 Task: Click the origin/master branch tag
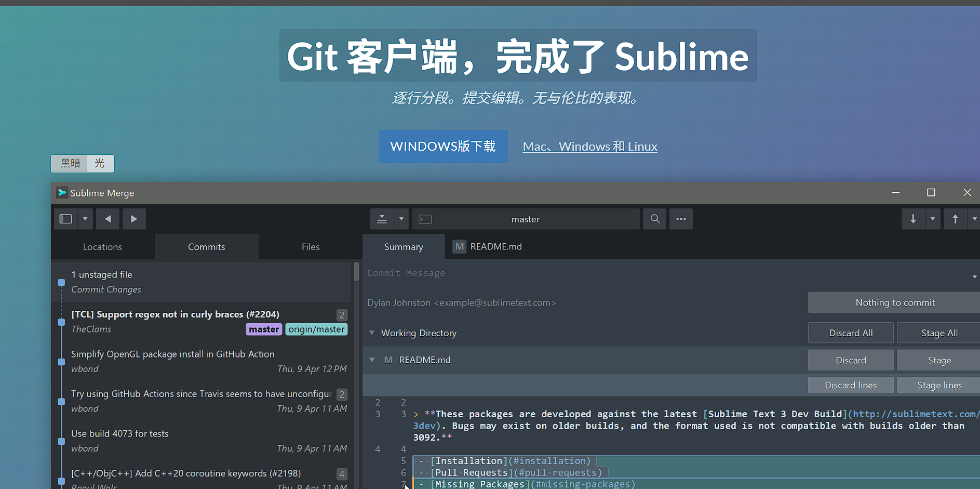[x=316, y=329]
